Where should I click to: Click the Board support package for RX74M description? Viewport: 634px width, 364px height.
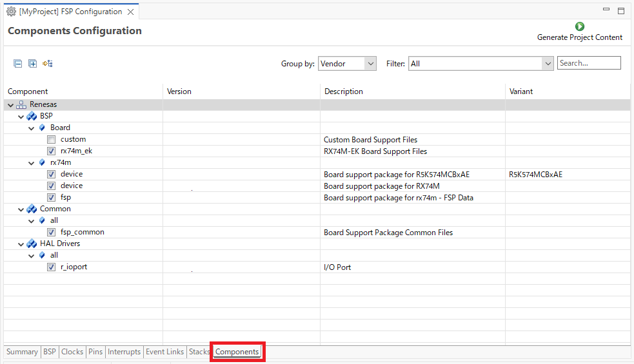tap(382, 186)
